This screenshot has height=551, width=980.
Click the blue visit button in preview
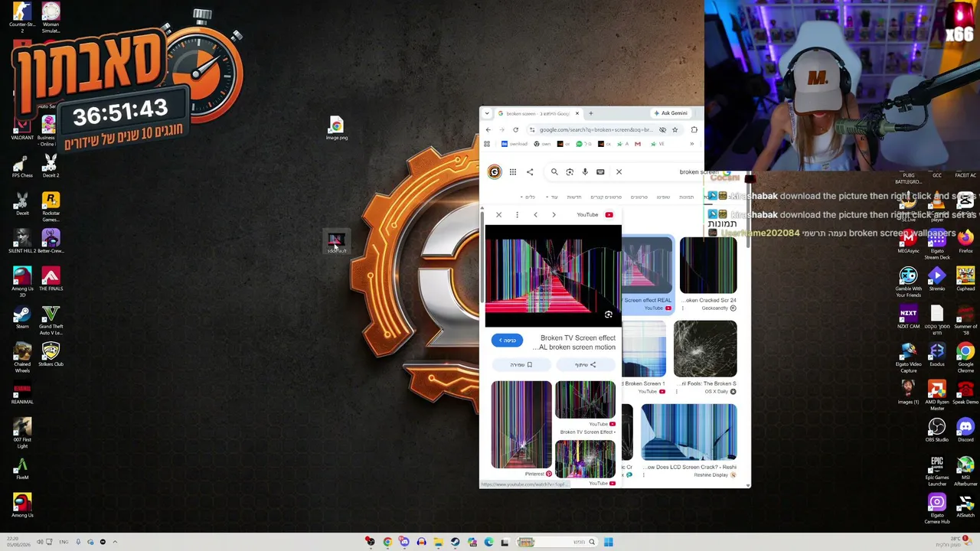[x=507, y=340]
